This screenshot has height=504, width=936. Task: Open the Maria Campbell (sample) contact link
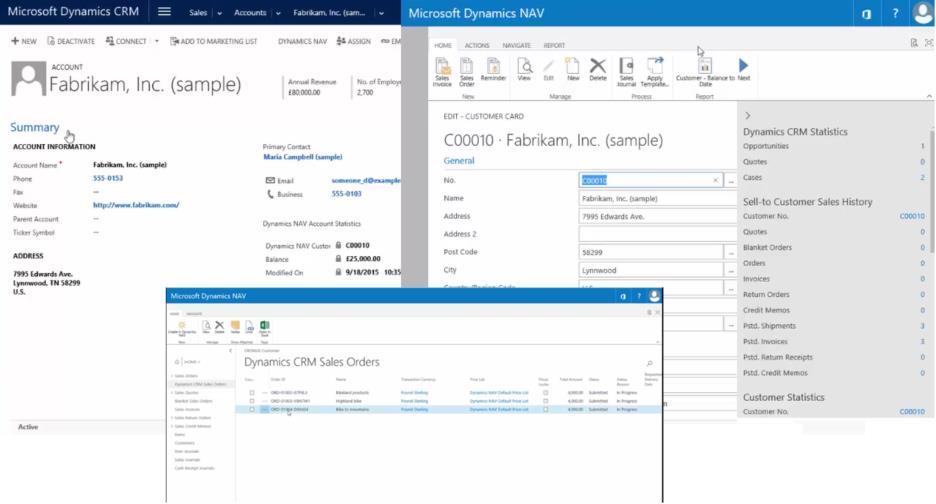(x=303, y=157)
